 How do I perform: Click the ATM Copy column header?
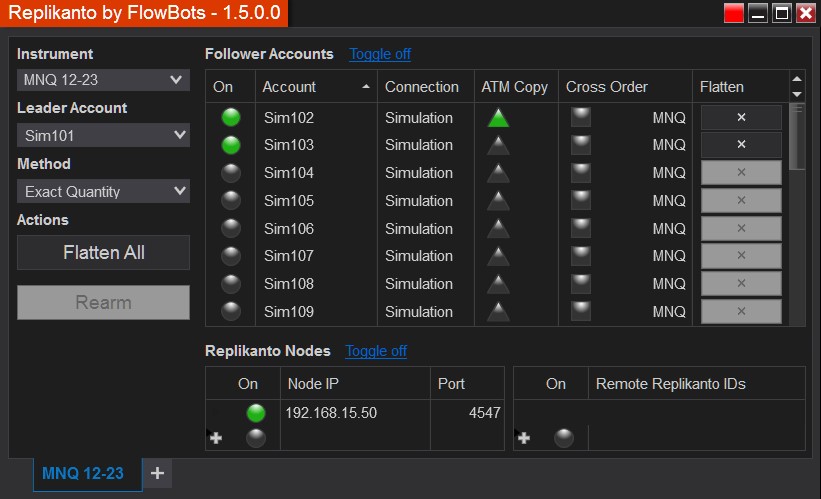click(515, 86)
